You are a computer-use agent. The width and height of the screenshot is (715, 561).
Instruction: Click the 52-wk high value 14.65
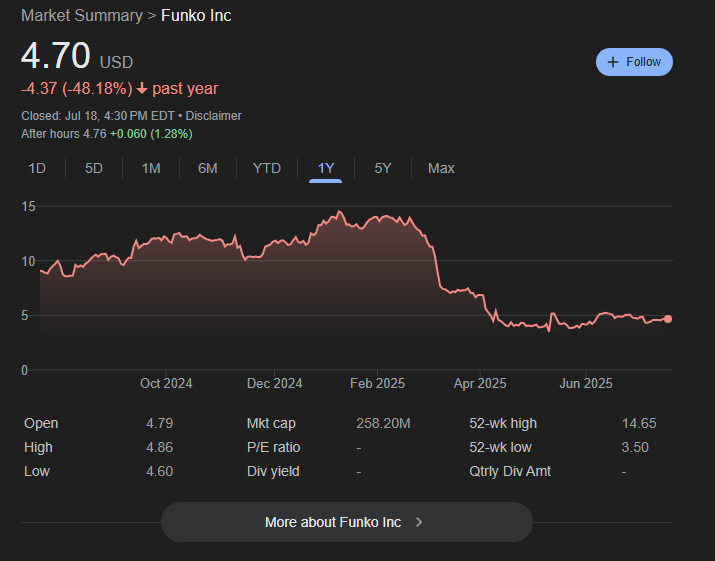[x=639, y=423]
